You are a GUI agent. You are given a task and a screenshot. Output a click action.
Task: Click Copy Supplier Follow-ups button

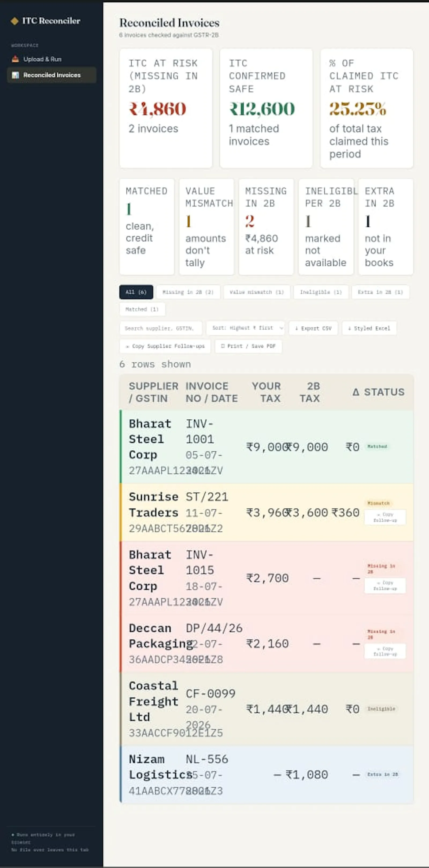[165, 346]
